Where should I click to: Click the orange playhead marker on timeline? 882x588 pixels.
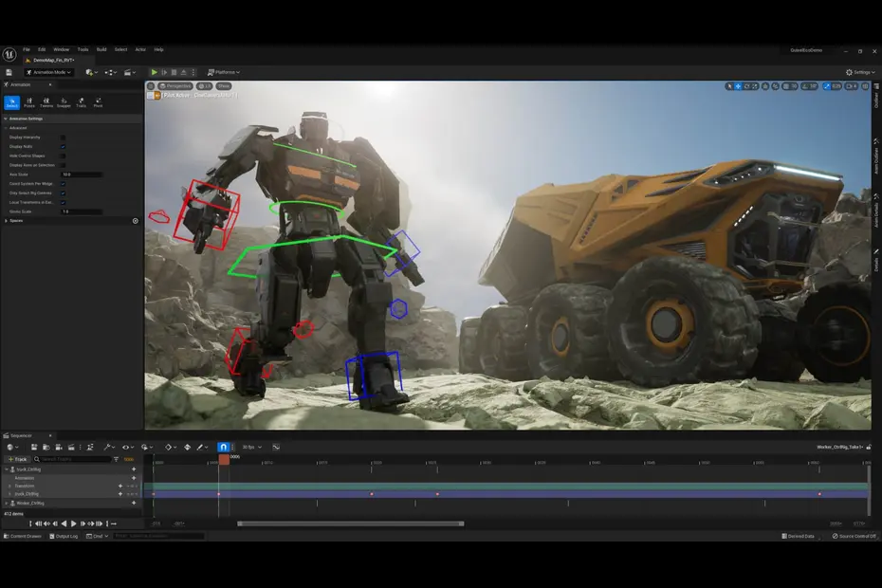pyautogui.click(x=224, y=460)
